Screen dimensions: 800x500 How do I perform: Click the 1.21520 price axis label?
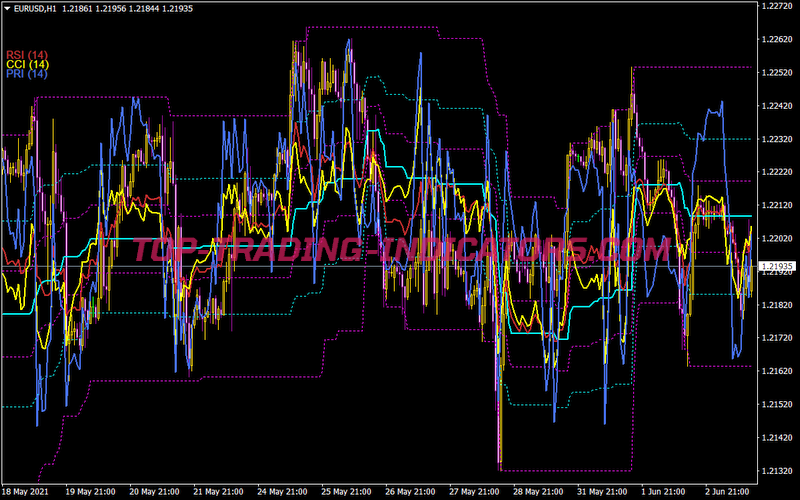(778, 404)
